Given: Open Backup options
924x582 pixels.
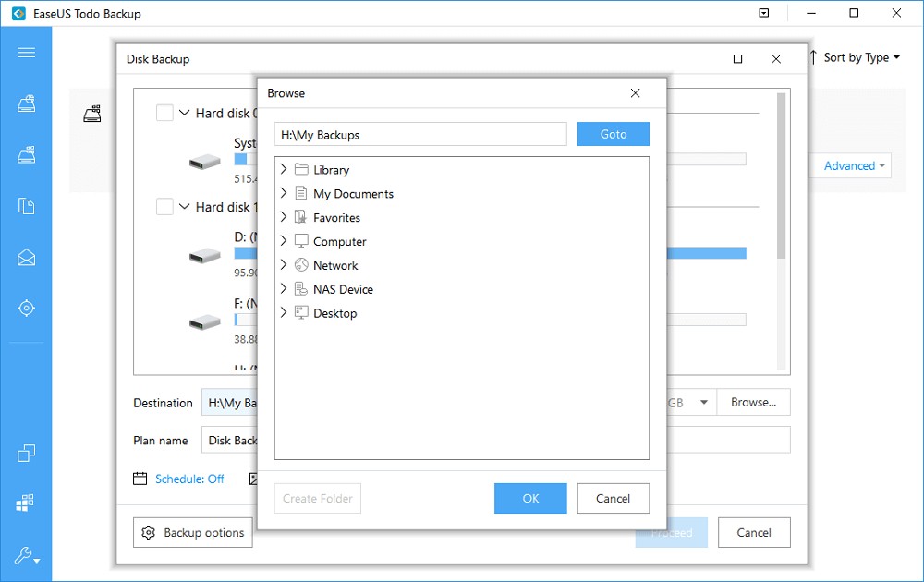Looking at the screenshot, I should pyautogui.click(x=193, y=532).
